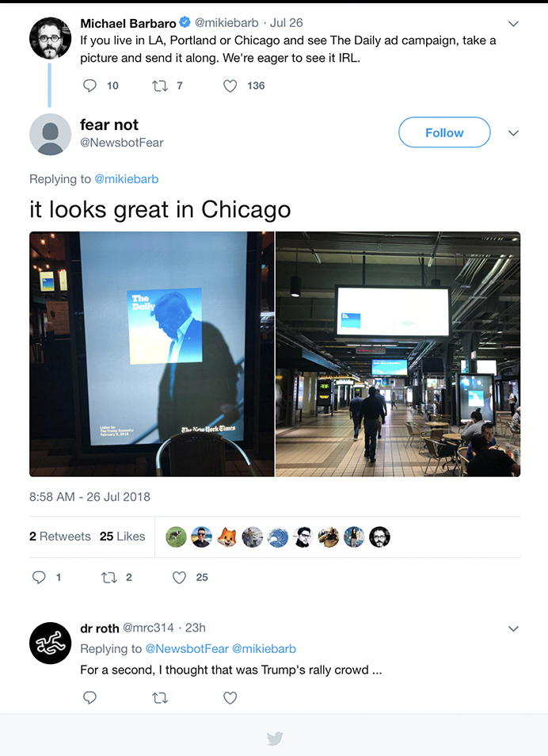Expand the chevron menu on dr roth's reply
Screen dimensions: 548x756
pos(513,628)
